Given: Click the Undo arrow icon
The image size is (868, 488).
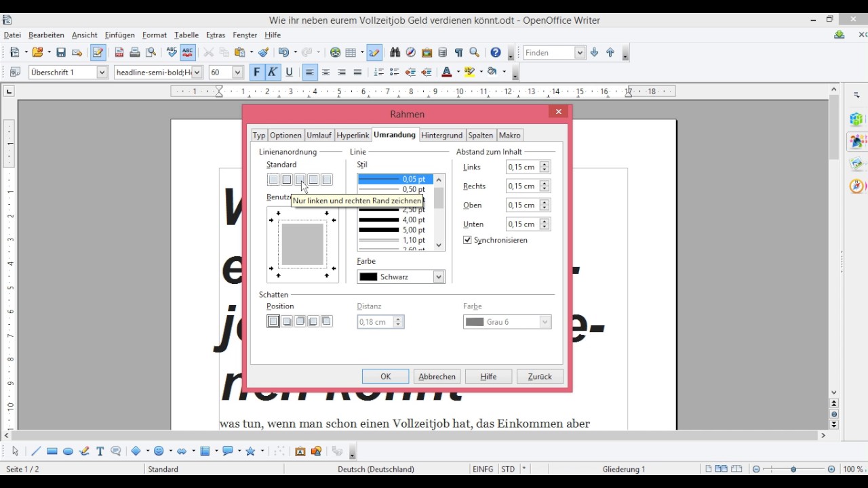Looking at the screenshot, I should [283, 52].
